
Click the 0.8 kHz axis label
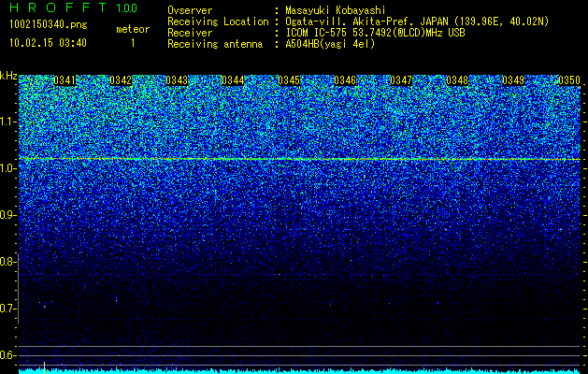pyautogui.click(x=7, y=262)
